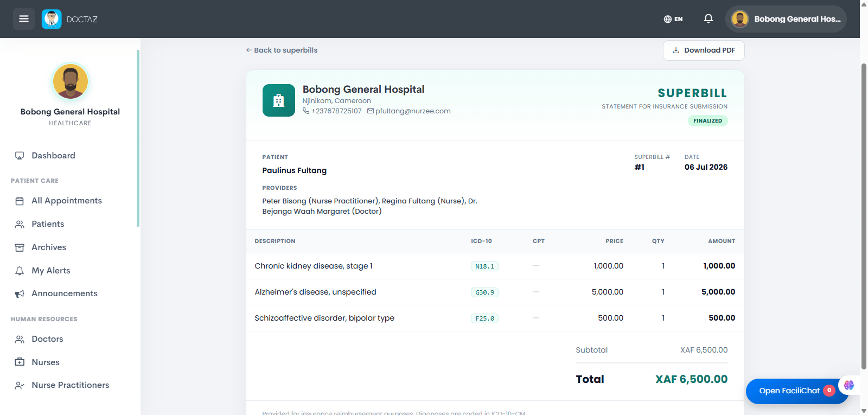
Task: Select Schizoaffective disorder, bipolar type row
Action: tap(495, 318)
